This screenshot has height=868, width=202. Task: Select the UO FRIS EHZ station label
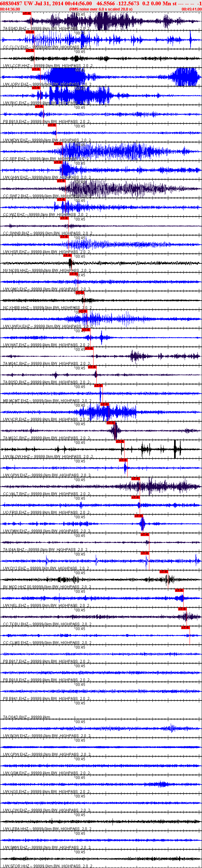[46, 512]
